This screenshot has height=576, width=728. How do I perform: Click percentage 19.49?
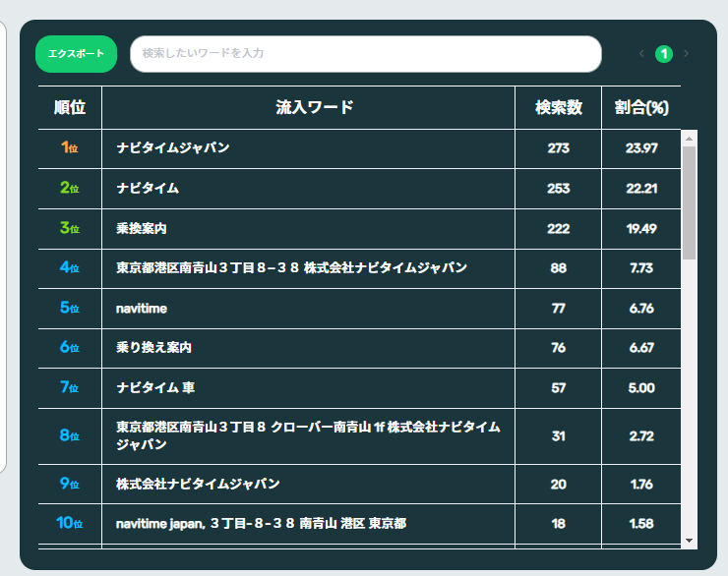pos(641,229)
